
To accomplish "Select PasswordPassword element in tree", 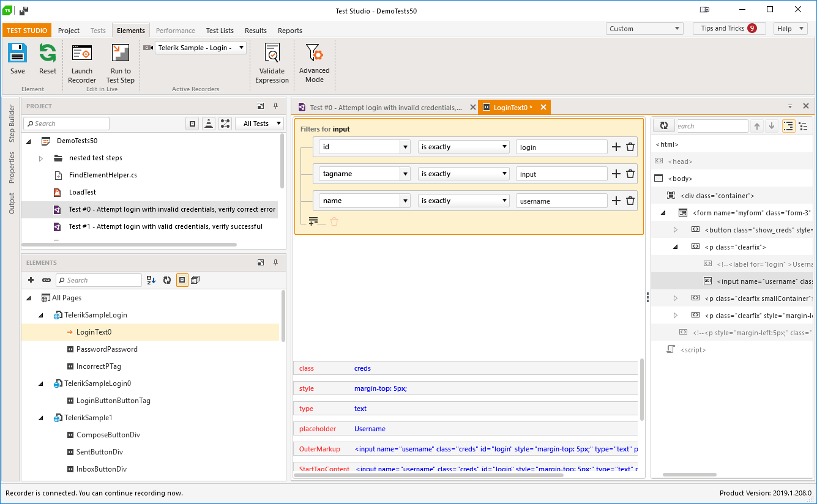I will 107,349.
